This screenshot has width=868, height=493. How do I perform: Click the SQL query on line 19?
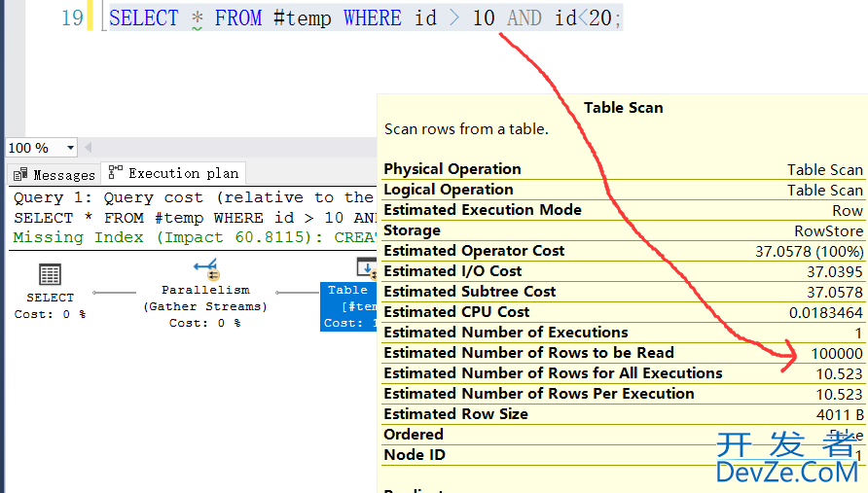(x=365, y=18)
